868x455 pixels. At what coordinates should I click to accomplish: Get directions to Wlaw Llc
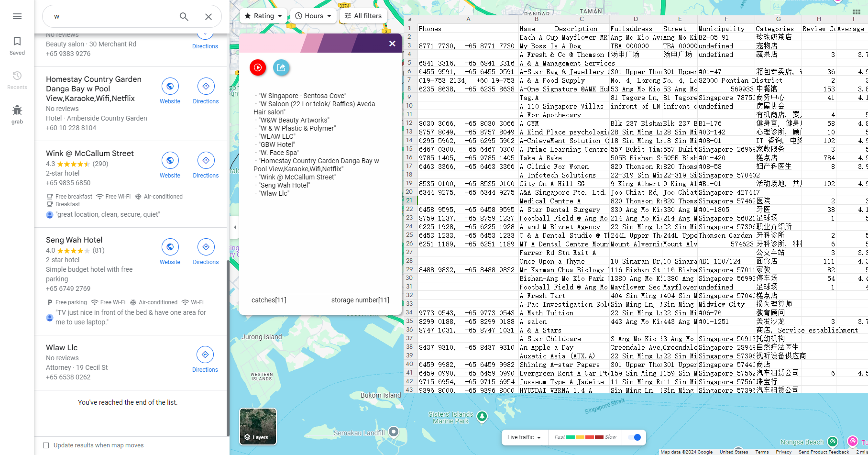pyautogui.click(x=205, y=359)
